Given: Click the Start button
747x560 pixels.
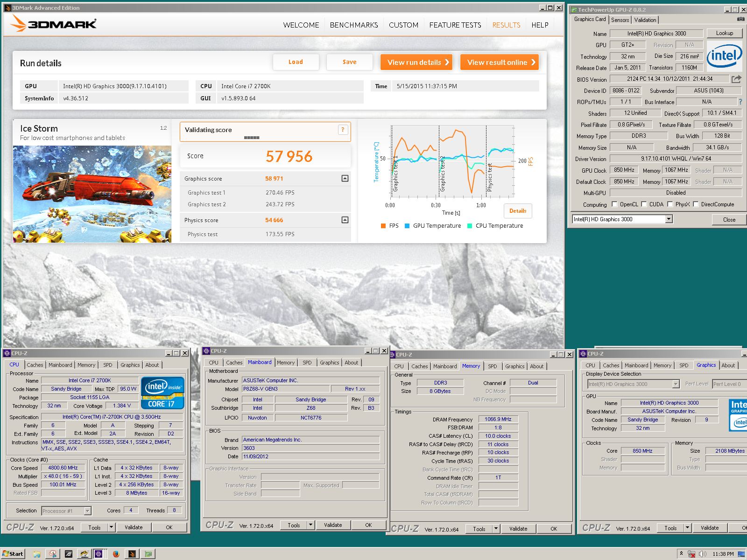Looking at the screenshot, I should tap(13, 554).
